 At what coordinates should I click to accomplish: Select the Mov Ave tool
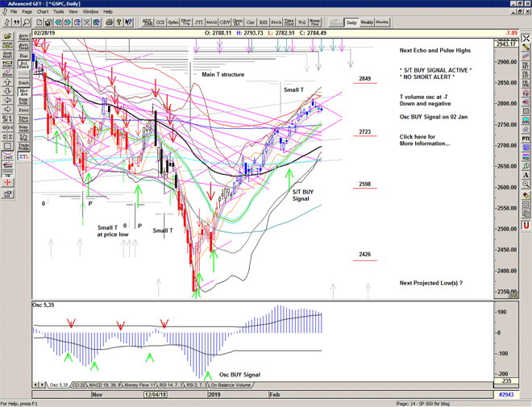pyautogui.click(x=23, y=93)
